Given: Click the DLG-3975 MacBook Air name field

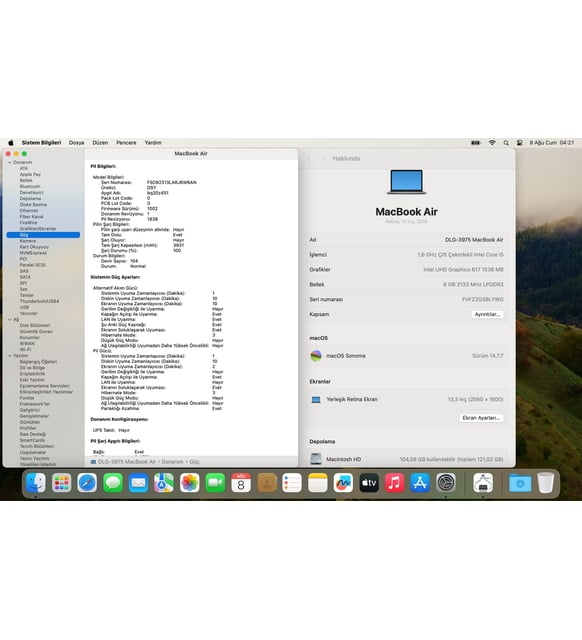Looking at the screenshot, I should click(x=474, y=240).
